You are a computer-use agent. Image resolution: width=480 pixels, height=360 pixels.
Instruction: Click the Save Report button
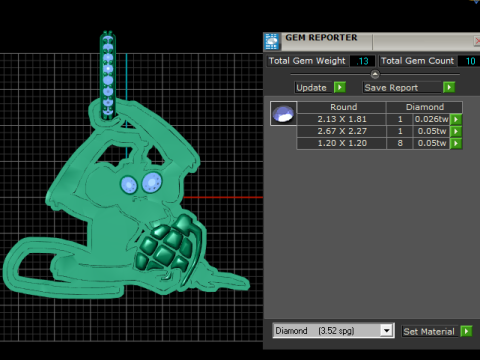pos(402,88)
